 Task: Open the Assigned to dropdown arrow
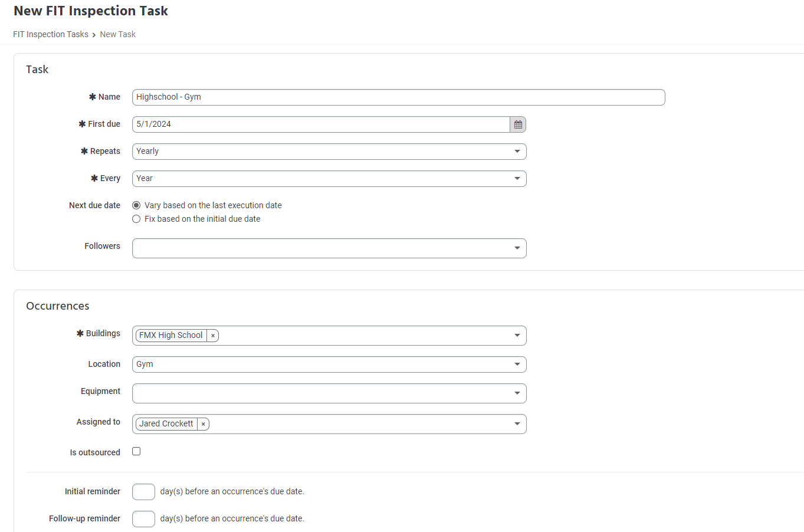[x=517, y=424]
